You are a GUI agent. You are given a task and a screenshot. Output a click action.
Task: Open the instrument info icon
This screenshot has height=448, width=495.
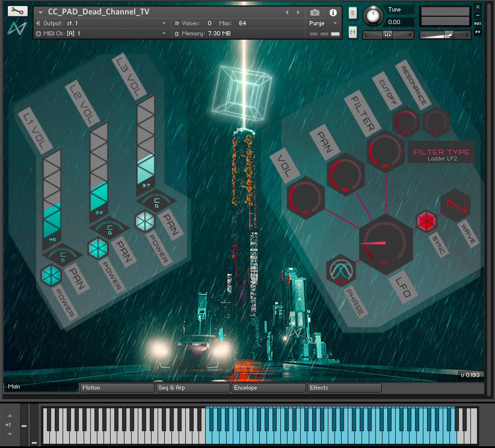tap(333, 12)
